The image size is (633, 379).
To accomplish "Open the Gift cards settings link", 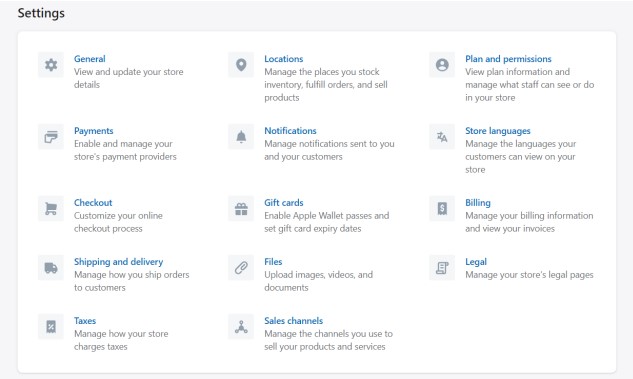I will tap(284, 203).
